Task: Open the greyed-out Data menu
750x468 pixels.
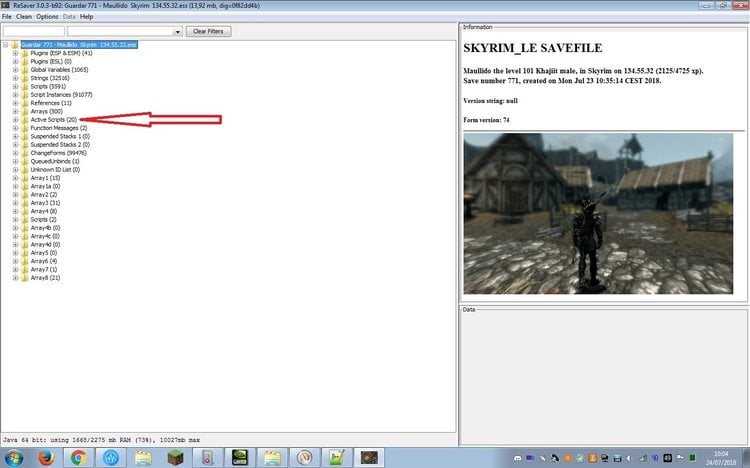Action: point(69,17)
